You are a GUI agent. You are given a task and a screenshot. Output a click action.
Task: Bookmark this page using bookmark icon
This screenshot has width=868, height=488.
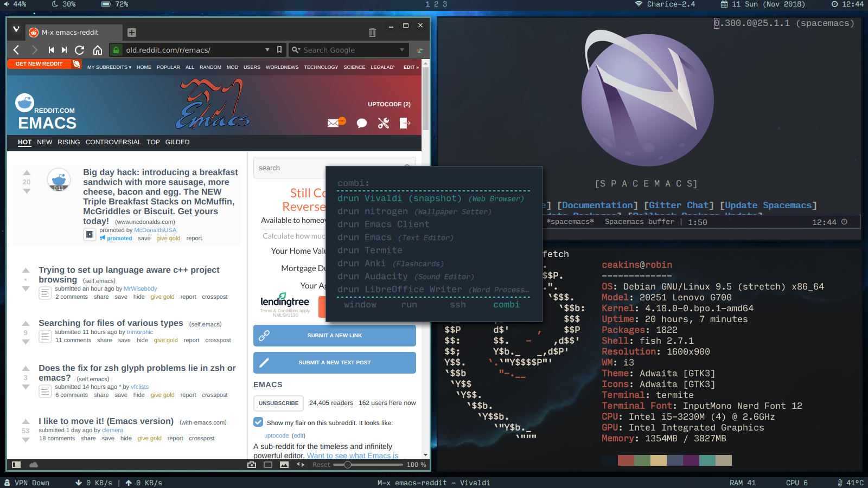click(279, 50)
